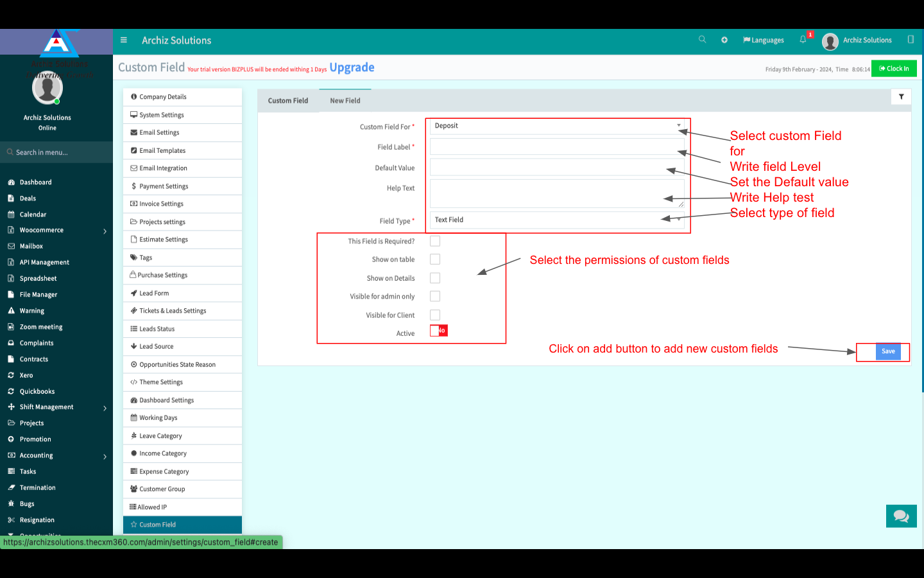This screenshot has width=924, height=578.
Task: Toggle the Active switch
Action: point(439,331)
